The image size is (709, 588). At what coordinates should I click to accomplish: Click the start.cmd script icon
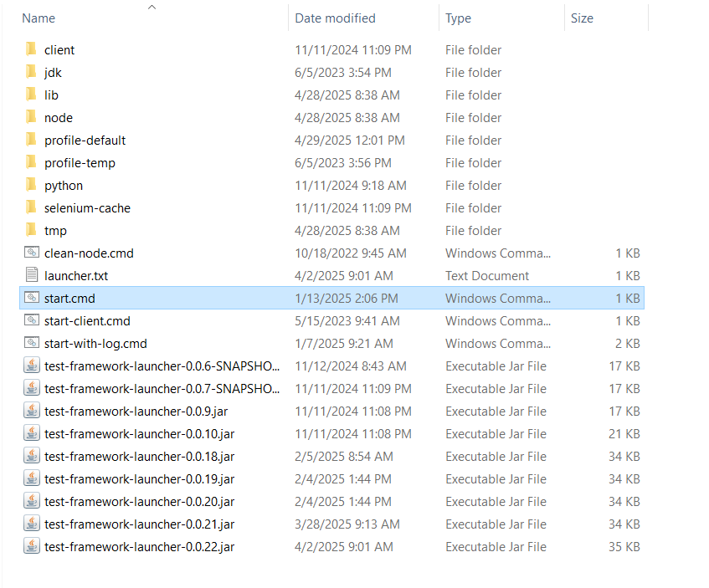(x=32, y=298)
